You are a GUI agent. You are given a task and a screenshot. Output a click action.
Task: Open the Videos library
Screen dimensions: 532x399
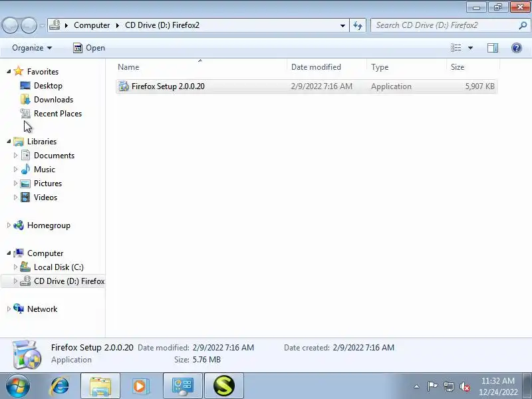point(45,197)
